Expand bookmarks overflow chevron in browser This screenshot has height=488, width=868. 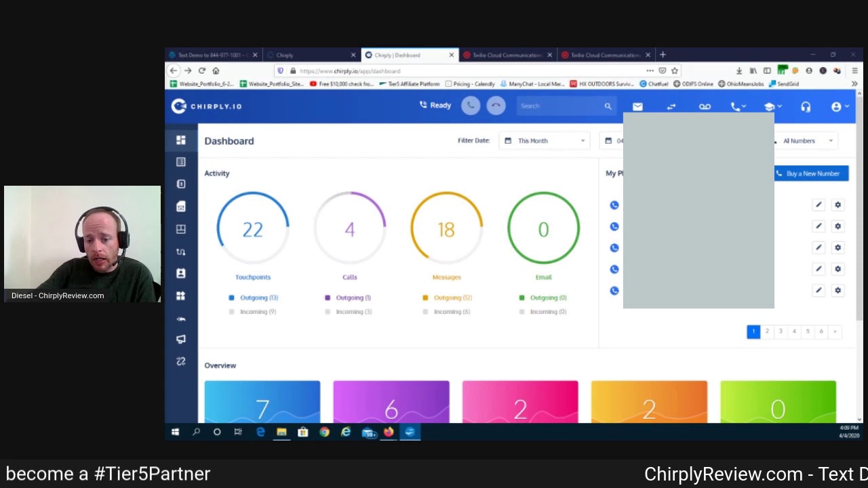[x=854, y=84]
